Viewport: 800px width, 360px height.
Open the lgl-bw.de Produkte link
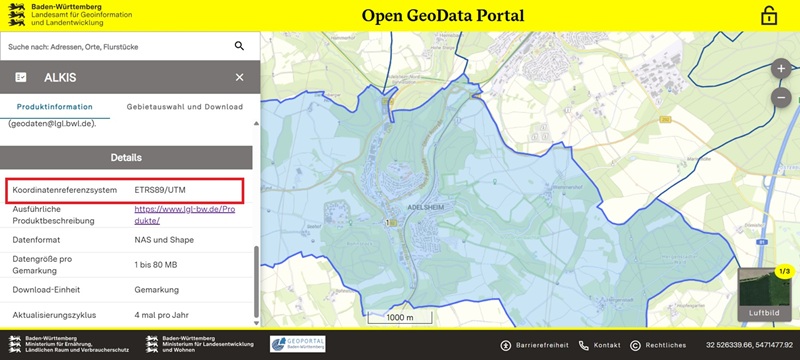pos(185,215)
